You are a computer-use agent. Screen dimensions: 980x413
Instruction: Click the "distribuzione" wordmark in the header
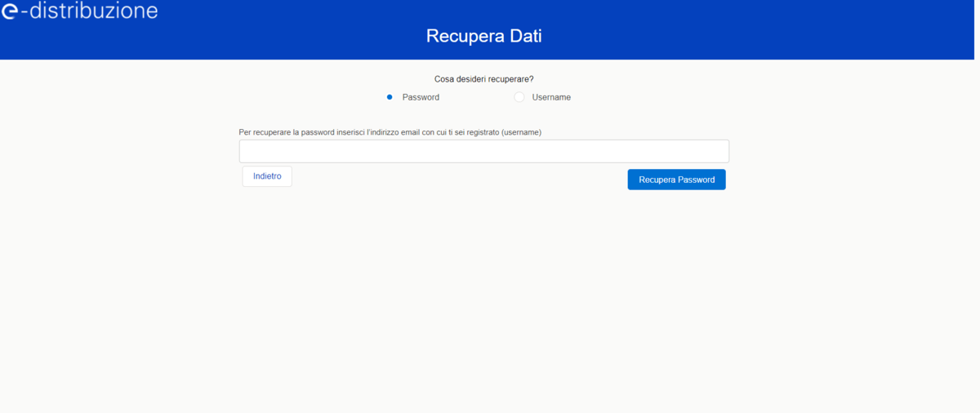coord(93,11)
